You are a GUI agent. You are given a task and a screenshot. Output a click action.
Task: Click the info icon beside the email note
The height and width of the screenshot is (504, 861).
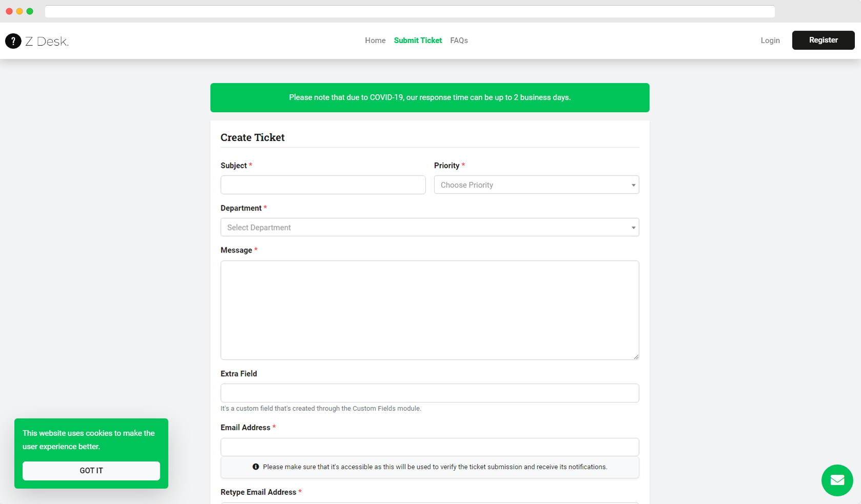click(256, 467)
